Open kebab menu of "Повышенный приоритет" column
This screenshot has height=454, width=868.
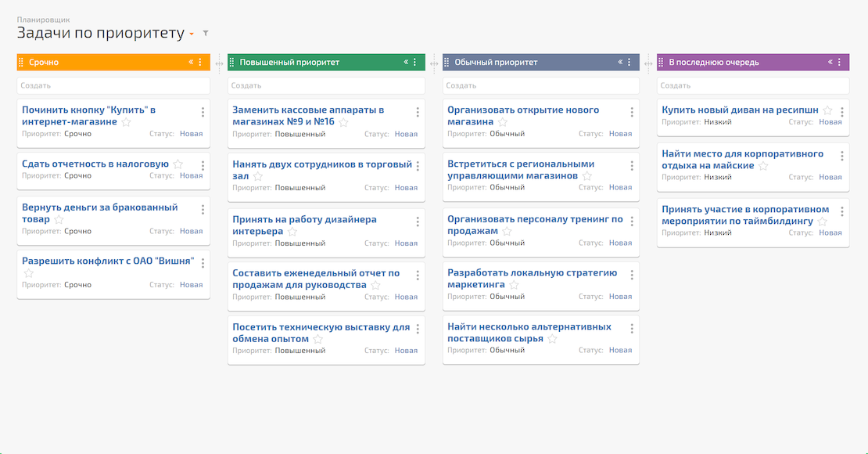point(415,63)
